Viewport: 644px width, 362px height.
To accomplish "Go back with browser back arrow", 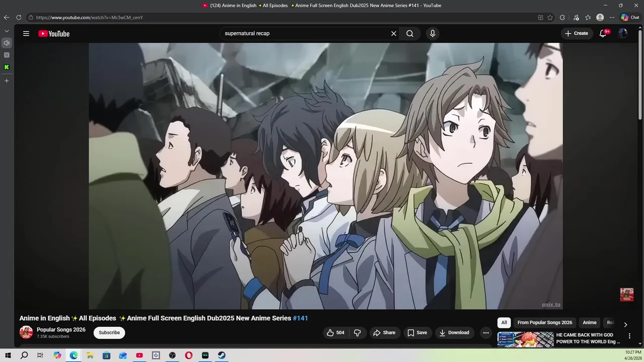I will (x=7, y=18).
